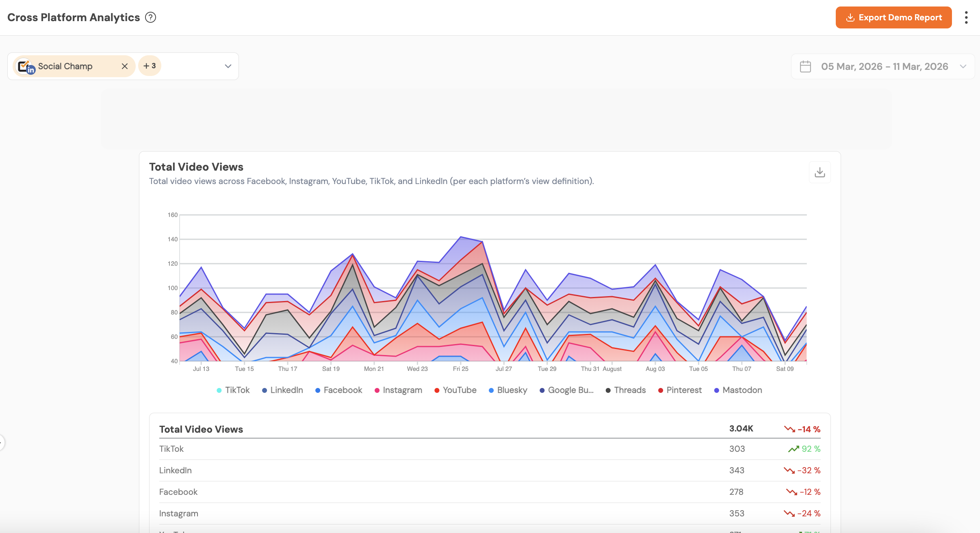Expand the account selector dropdown chevron
This screenshot has height=533, width=980.
click(228, 66)
